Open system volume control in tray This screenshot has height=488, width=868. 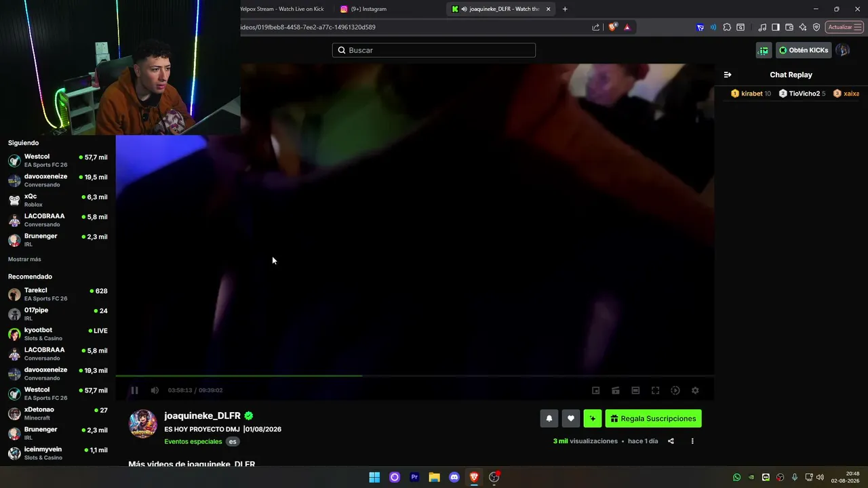pyautogui.click(x=820, y=477)
